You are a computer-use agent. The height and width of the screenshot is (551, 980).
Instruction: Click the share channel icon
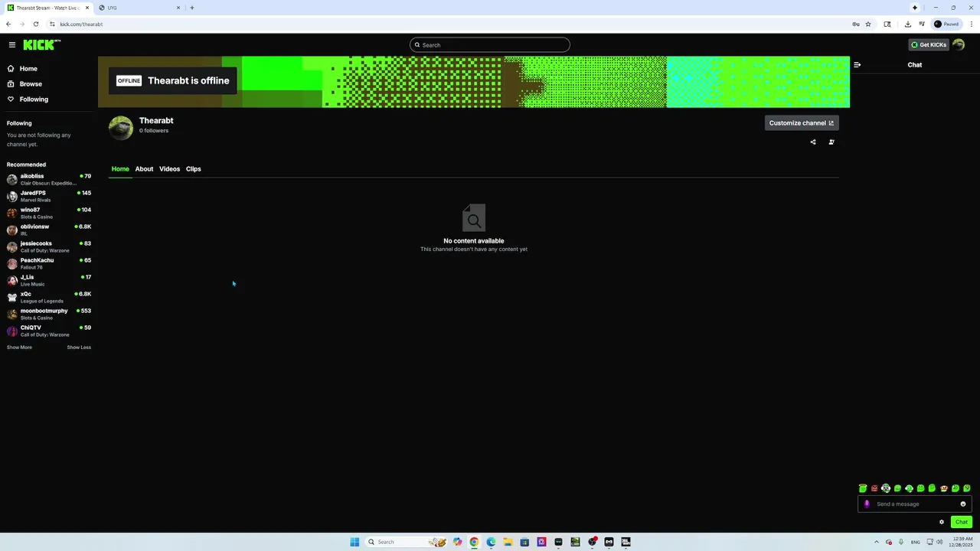813,142
